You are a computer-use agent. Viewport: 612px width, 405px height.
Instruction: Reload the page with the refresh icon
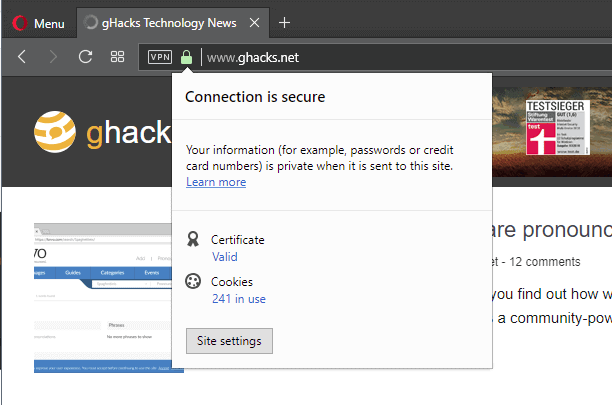click(x=85, y=57)
